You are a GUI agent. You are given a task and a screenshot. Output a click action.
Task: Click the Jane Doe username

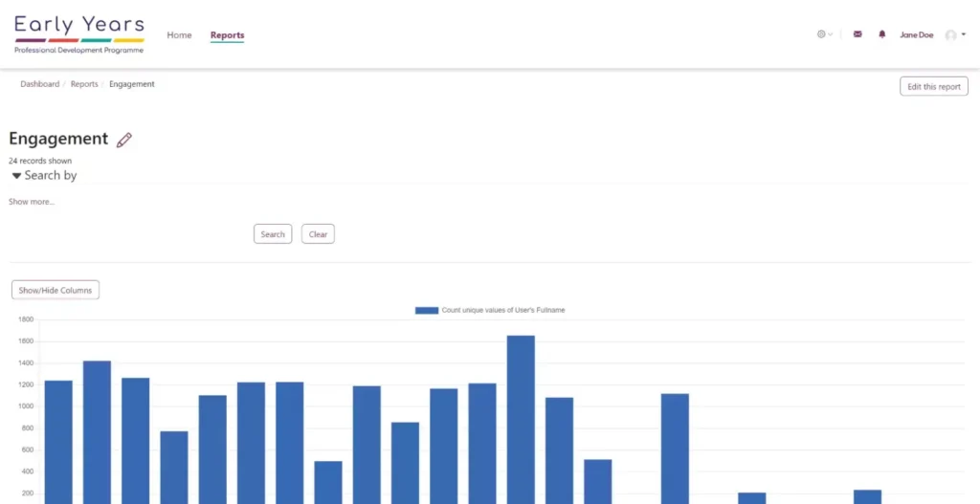pos(916,35)
